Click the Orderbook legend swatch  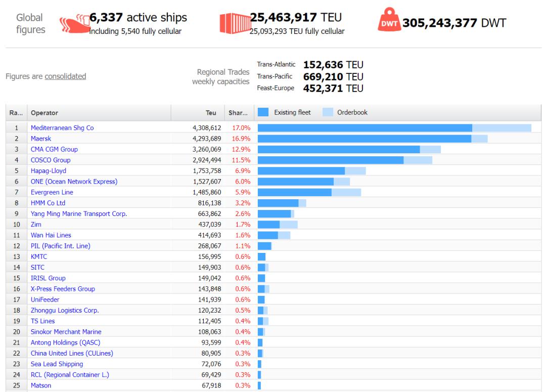click(x=328, y=112)
